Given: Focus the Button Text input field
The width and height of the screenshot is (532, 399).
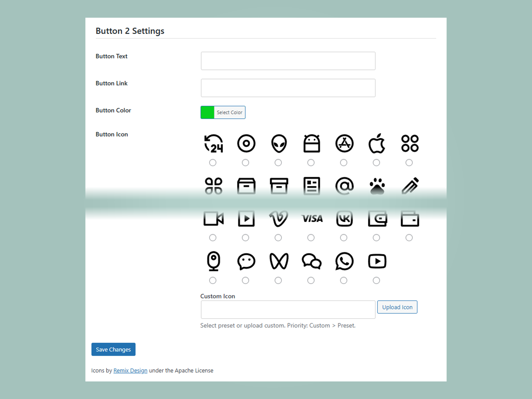Looking at the screenshot, I should [x=288, y=61].
